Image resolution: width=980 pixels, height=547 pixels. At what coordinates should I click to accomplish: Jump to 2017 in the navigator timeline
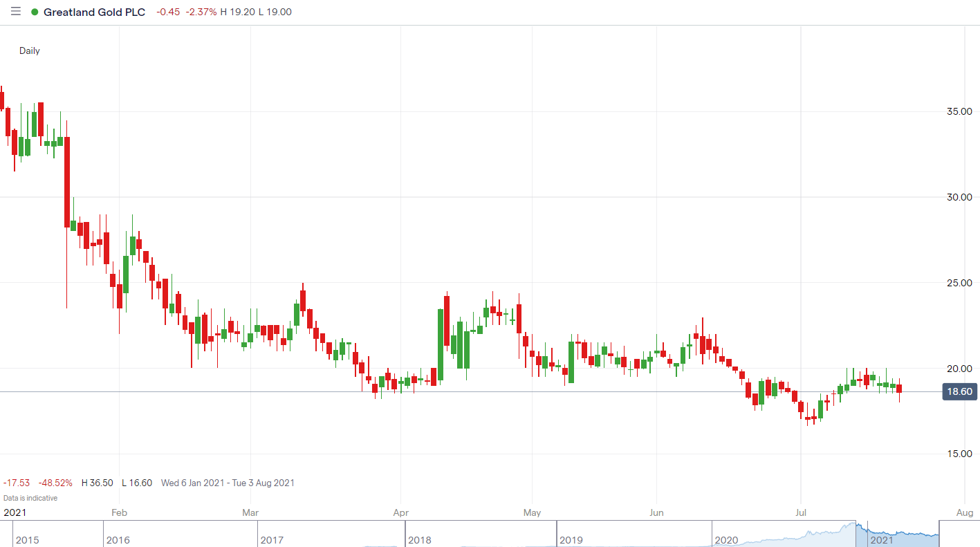pyautogui.click(x=272, y=539)
